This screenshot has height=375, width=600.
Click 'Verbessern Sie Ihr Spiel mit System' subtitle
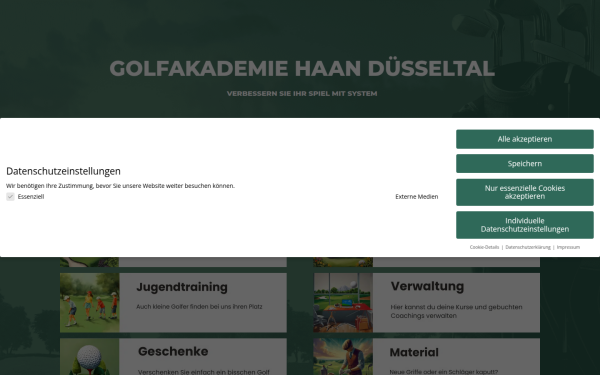coord(302,93)
